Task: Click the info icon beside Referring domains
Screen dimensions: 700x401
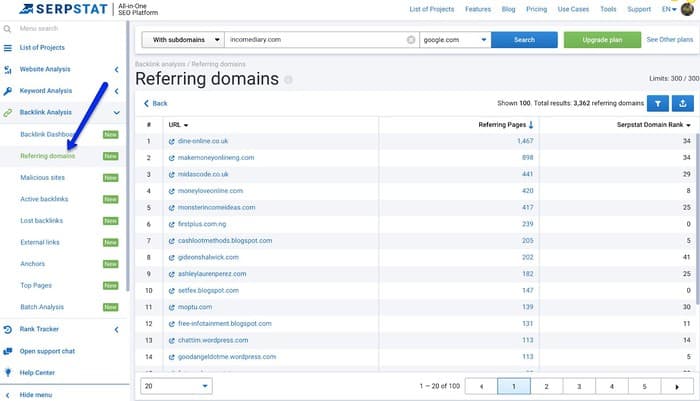Action: [x=288, y=80]
